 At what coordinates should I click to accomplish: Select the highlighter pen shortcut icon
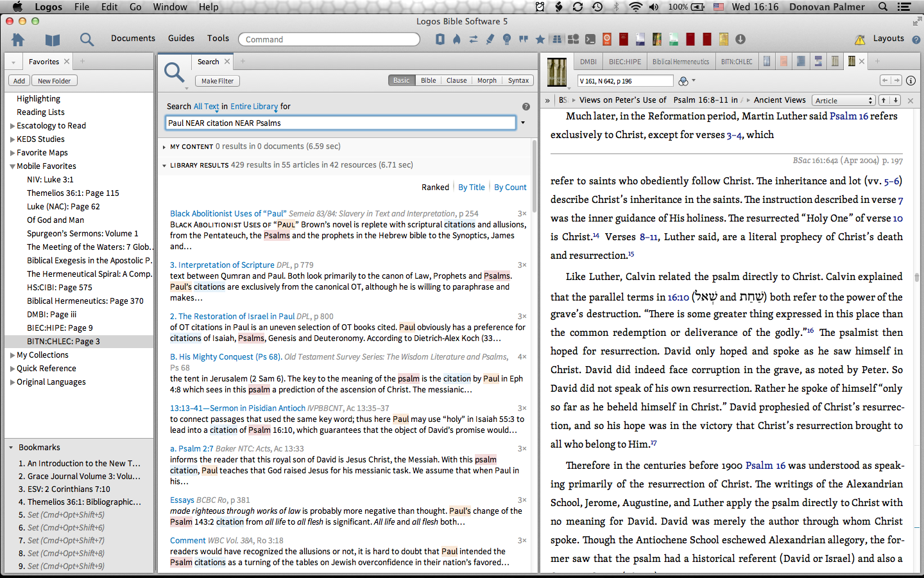[x=490, y=39]
